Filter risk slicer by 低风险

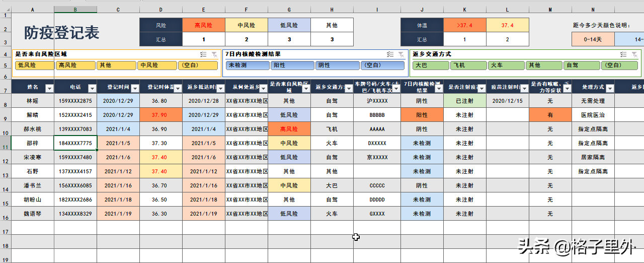[35, 65]
